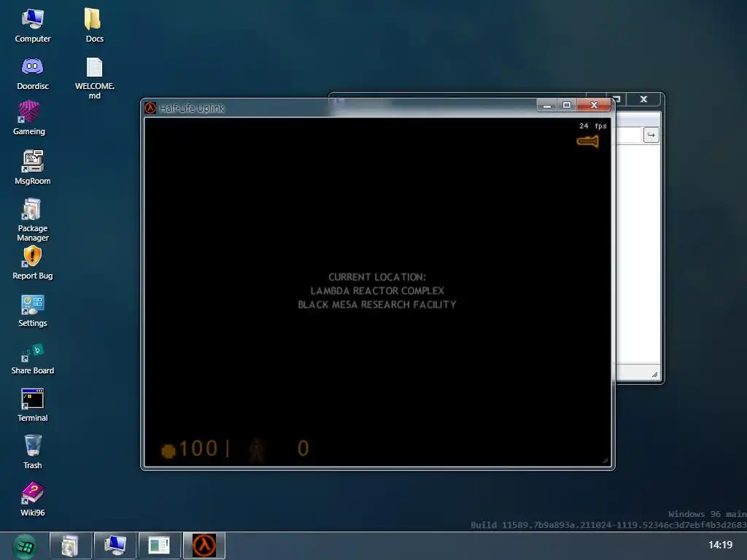747x560 pixels.
Task: Click the CURRENT LOCATION: text line
Action: tap(377, 276)
